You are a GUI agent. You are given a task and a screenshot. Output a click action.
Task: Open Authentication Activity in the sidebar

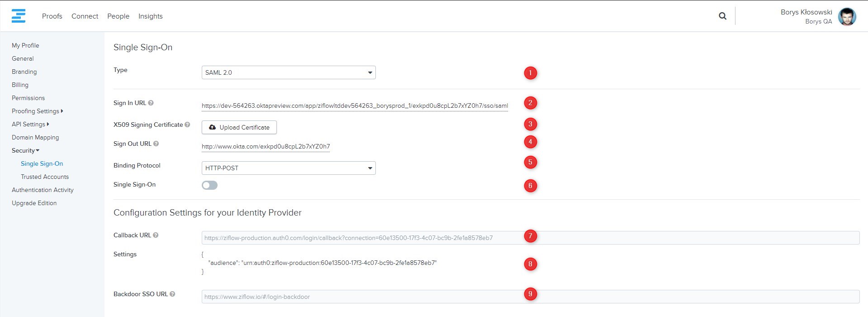point(43,190)
